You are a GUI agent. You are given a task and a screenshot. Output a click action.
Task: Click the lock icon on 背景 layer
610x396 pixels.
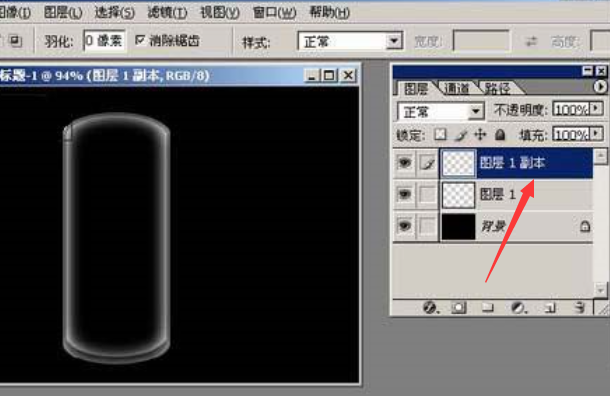585,226
